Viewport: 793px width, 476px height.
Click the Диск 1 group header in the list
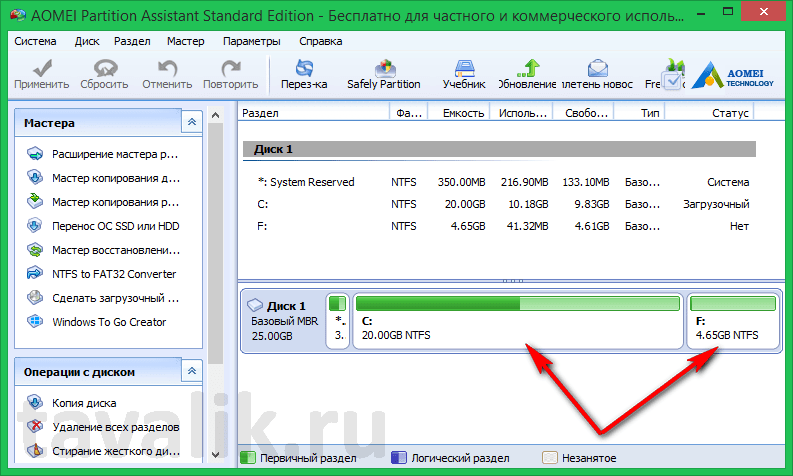[x=500, y=149]
